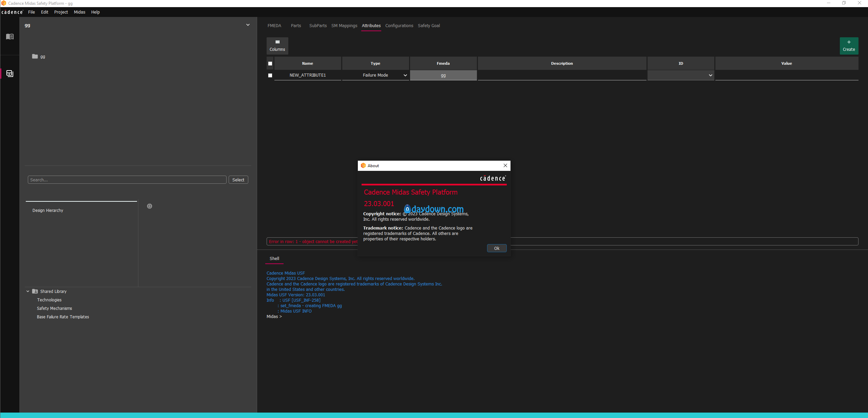Image resolution: width=868 pixels, height=418 pixels.
Task: Switch to the SubParts tab
Action: (318, 26)
